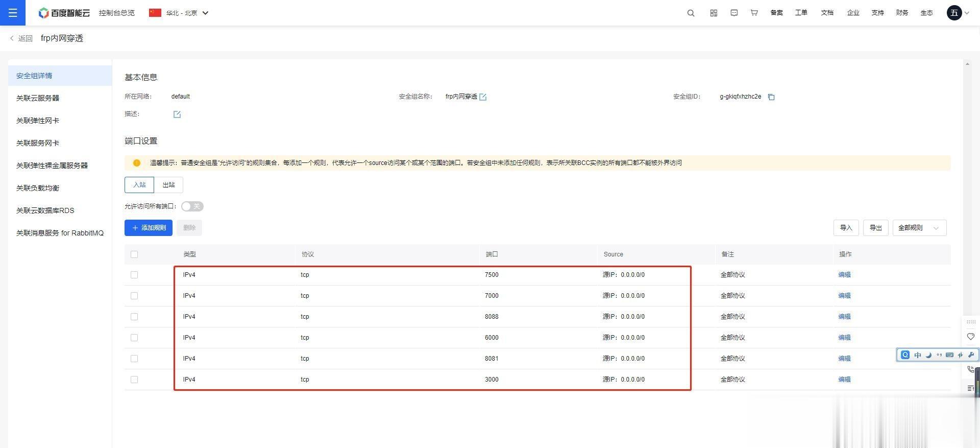Click the 导入 button
Screen dimensions: 980x448
(x=846, y=228)
